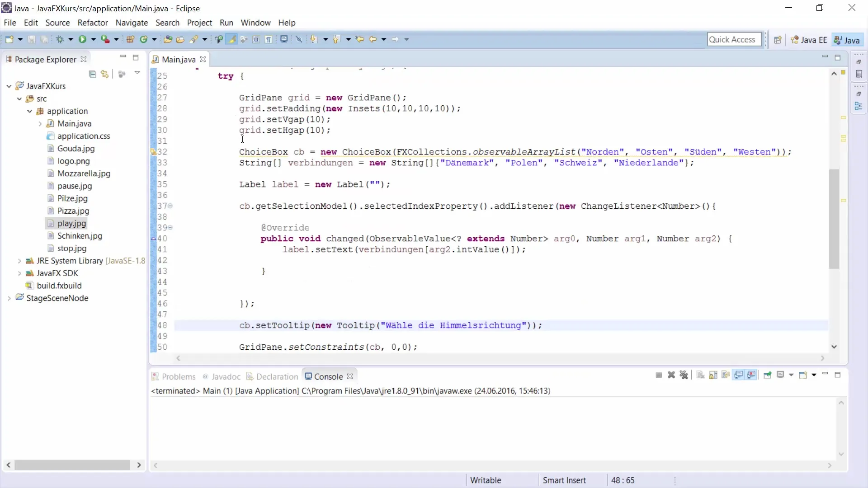Click the Open Type icon
868x488 pixels.
coord(168,40)
